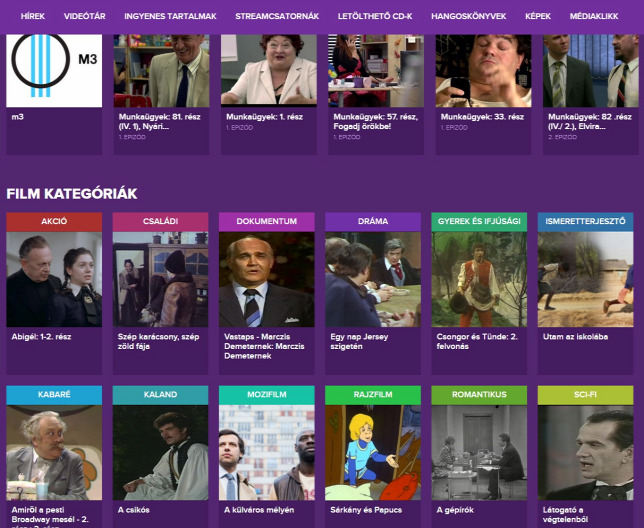Select the SCI-FI category header
Screen dimensions: 644x528
[x=586, y=395]
